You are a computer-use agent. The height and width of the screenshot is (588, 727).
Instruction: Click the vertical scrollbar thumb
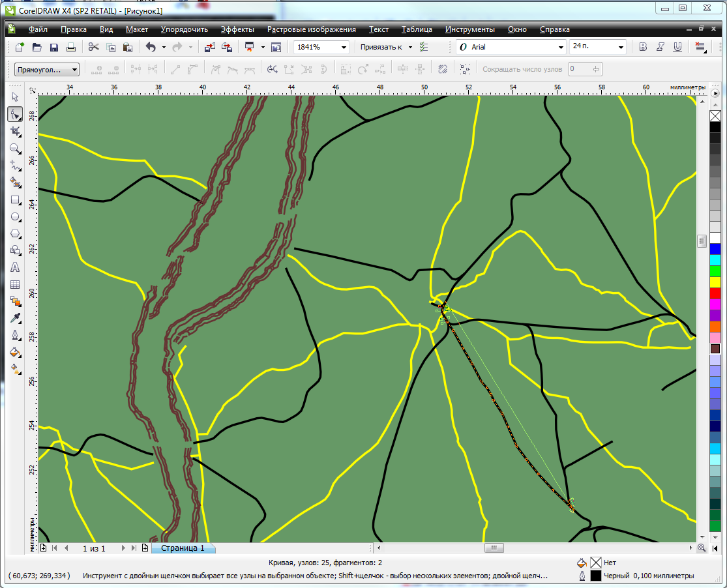tap(702, 241)
